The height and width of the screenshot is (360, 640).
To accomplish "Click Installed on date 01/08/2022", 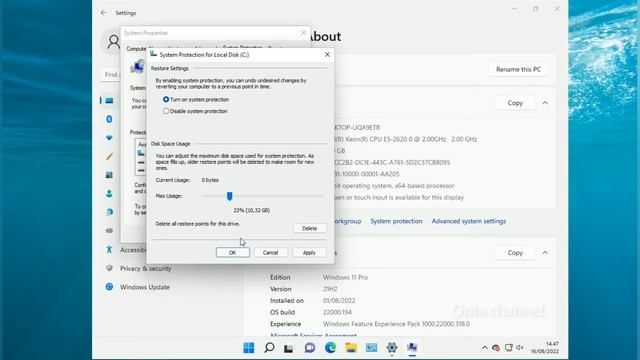I will 339,300.
